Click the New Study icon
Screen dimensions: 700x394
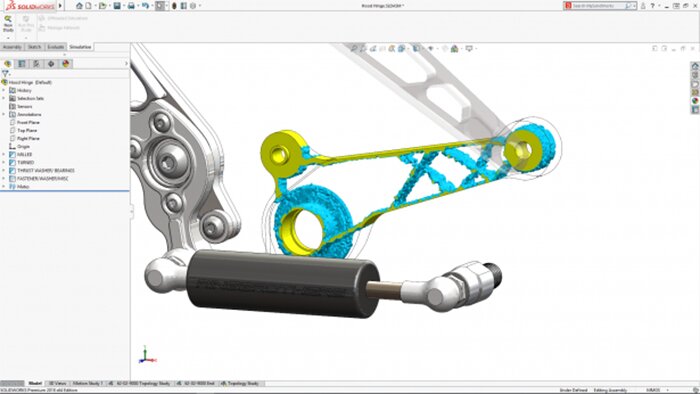coord(8,24)
